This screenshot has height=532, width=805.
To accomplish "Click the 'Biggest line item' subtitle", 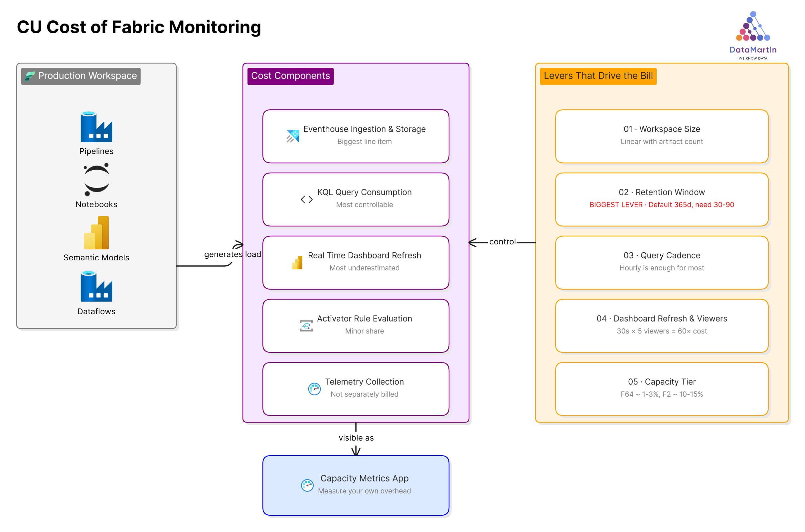I will pos(365,142).
